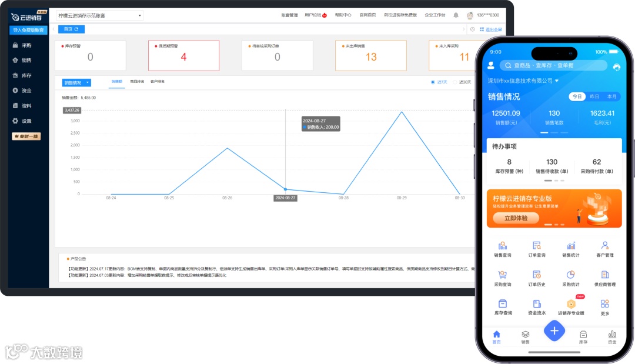The height and width of the screenshot is (364, 635).
Task: Tap 销售 in phone bottom navigation
Action: click(x=525, y=336)
